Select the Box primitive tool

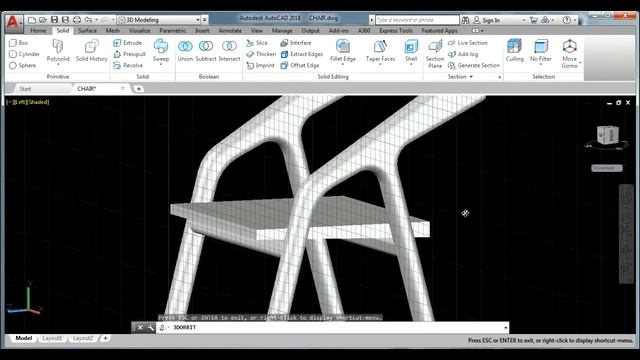pos(18,42)
